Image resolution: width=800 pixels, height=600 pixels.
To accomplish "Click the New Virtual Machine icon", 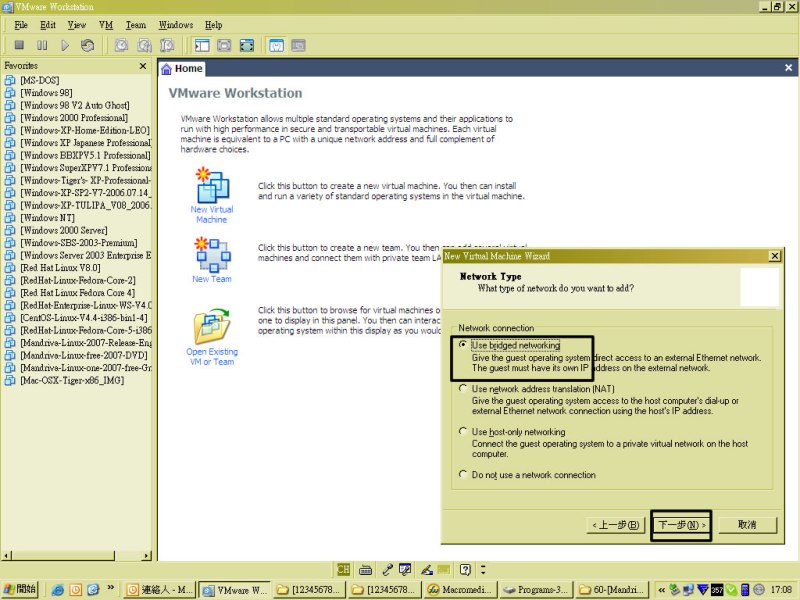I will click(212, 185).
